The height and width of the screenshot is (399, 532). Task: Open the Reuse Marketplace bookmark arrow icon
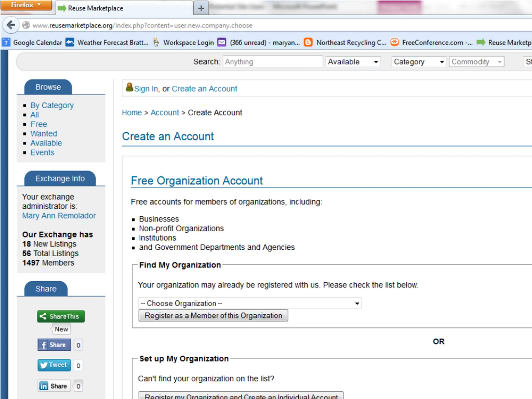point(481,42)
